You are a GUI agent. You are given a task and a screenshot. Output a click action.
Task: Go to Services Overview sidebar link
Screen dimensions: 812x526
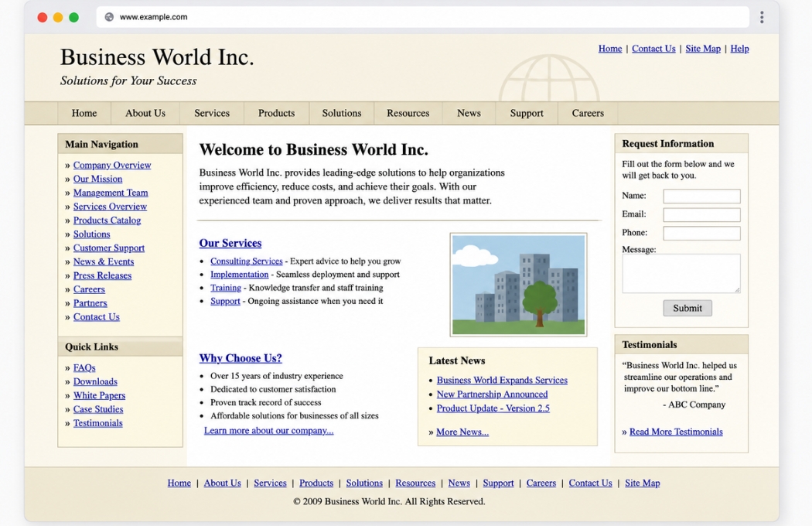110,207
